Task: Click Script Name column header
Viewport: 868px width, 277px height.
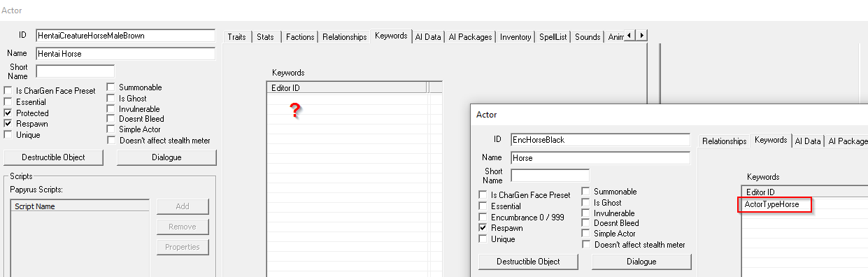Action: pos(80,206)
